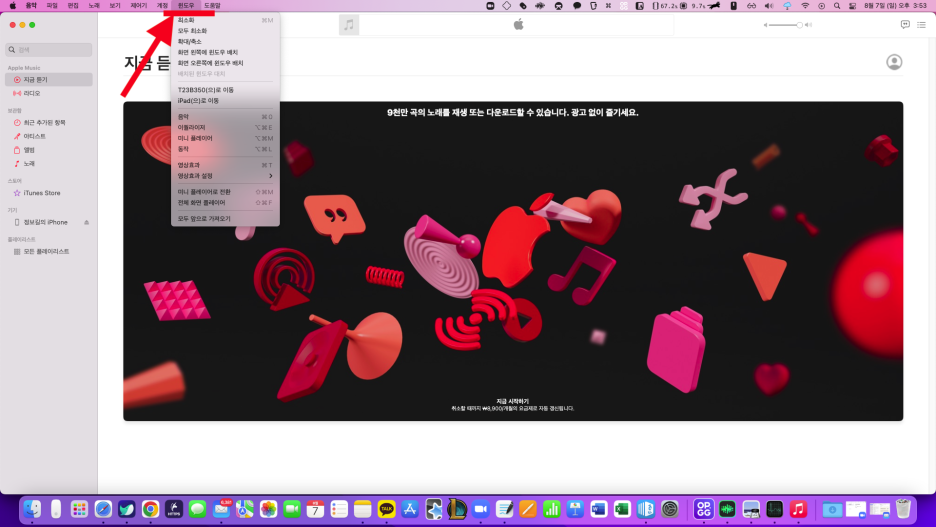Open the Apple menu in the menu bar
Viewport: 936px width, 527px height.
pyautogui.click(x=12, y=5)
